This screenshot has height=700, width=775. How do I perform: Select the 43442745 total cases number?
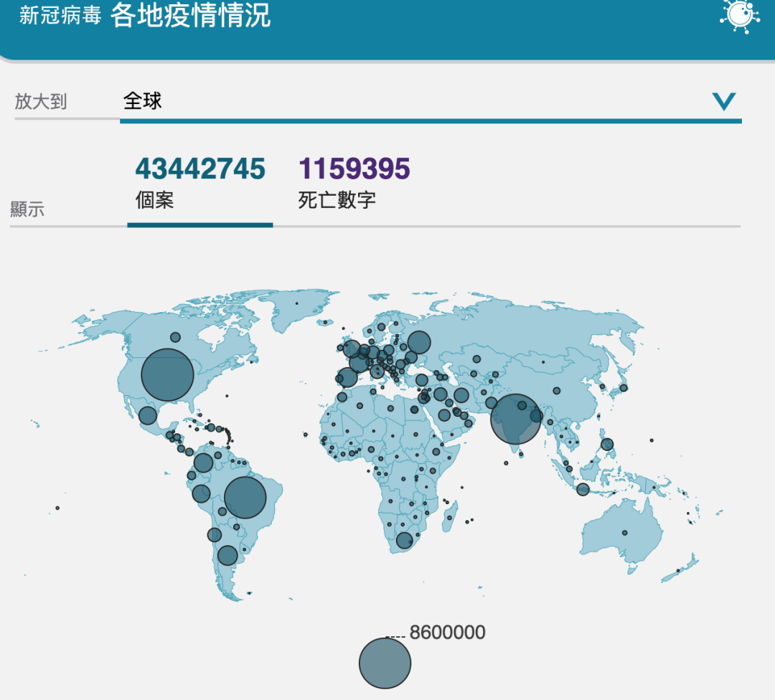click(x=200, y=169)
